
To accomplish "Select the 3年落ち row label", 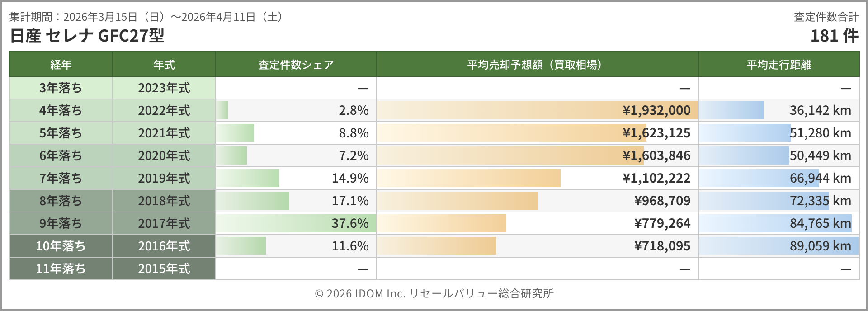I will [61, 88].
